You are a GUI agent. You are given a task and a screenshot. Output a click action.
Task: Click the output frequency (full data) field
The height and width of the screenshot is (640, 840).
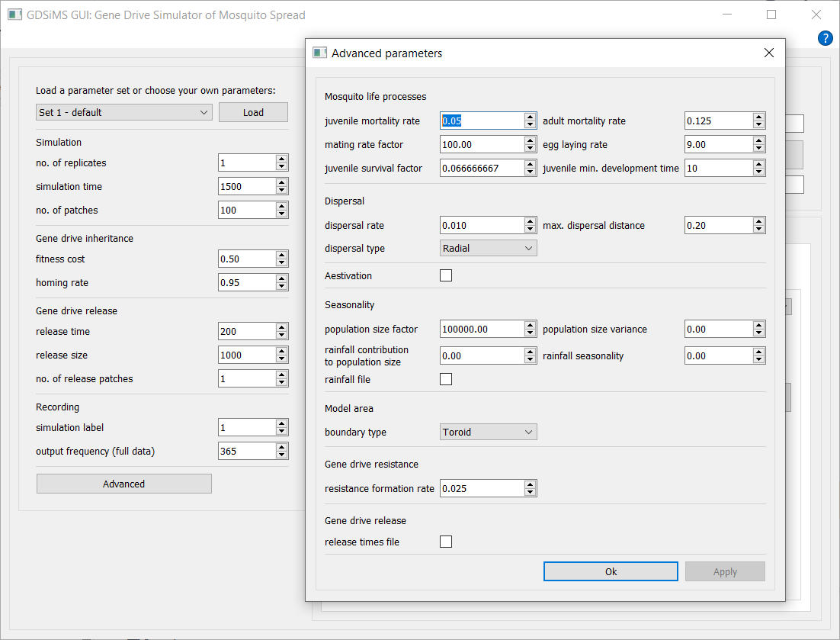[247, 451]
